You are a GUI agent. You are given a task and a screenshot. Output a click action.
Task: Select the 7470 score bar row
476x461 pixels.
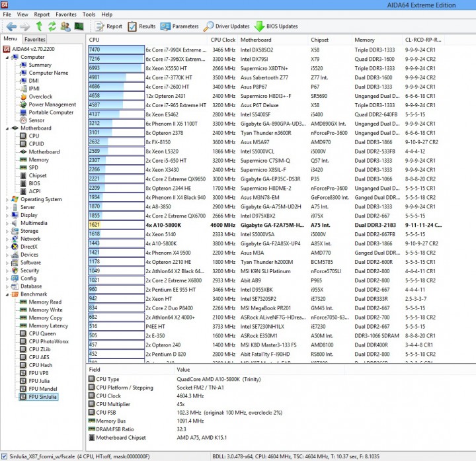(116, 50)
